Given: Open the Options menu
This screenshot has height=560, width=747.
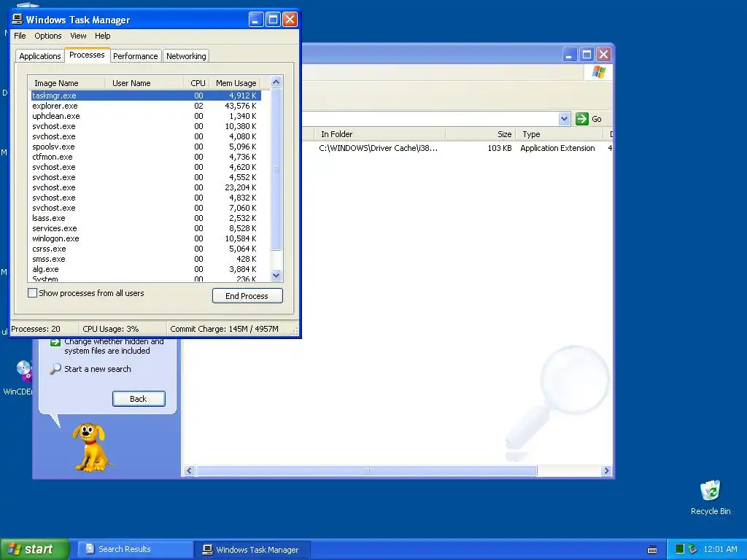Looking at the screenshot, I should coord(47,36).
